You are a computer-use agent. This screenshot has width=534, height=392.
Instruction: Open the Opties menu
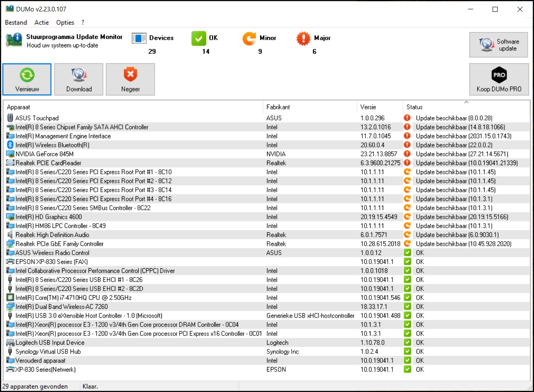(x=65, y=22)
